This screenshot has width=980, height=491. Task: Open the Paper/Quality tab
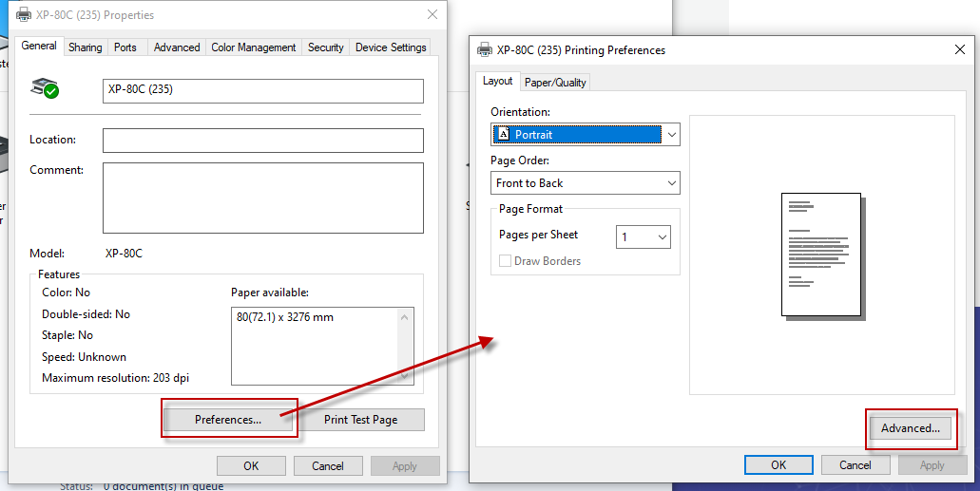click(x=555, y=83)
